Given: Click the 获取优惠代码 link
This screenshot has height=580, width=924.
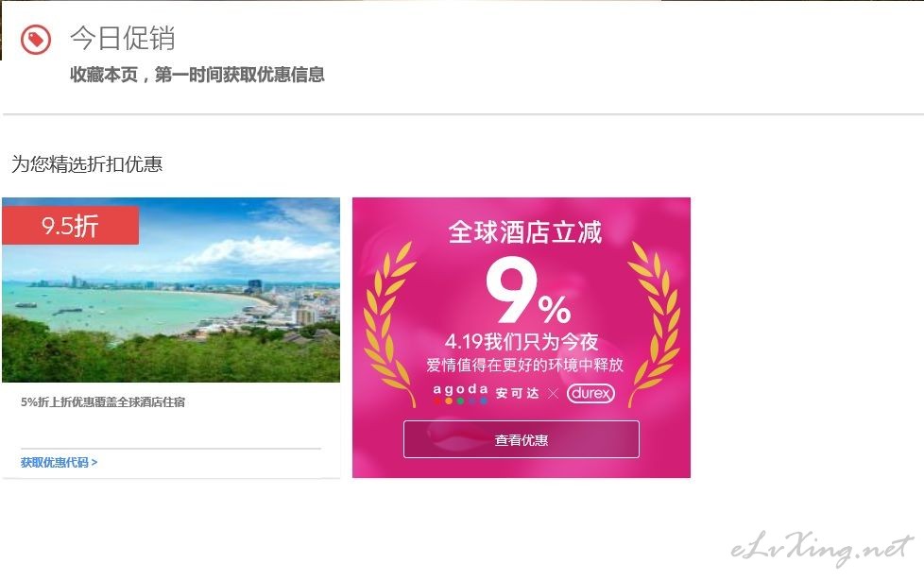Looking at the screenshot, I should point(54,463).
